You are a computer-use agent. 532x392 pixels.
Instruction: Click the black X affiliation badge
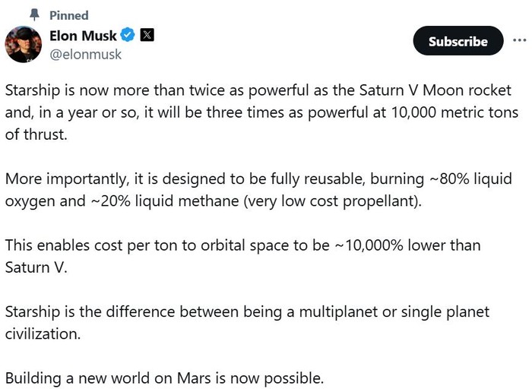tap(147, 35)
